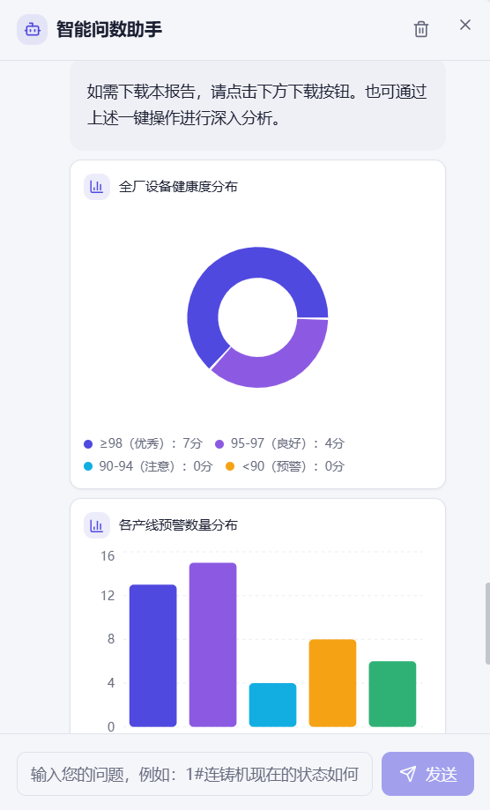Click the vertical scrollbar thumb
This screenshot has width=490, height=810.
(487, 623)
